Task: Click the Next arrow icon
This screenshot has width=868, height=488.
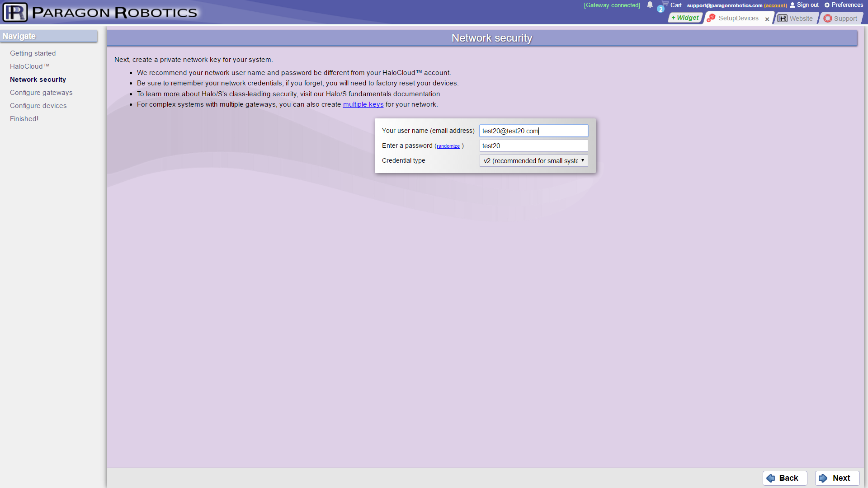Action: click(823, 478)
